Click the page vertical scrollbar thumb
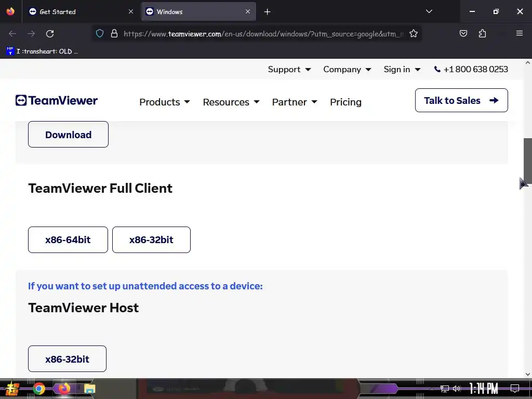This screenshot has height=399, width=532. [x=528, y=161]
